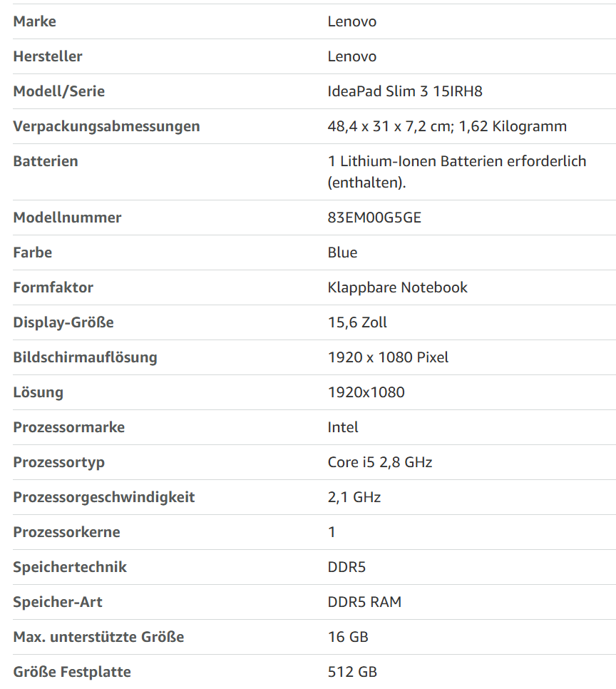The image size is (616, 689).
Task: Click the IdeaPad Slim 3 15IRH8 model text
Action: [x=405, y=91]
